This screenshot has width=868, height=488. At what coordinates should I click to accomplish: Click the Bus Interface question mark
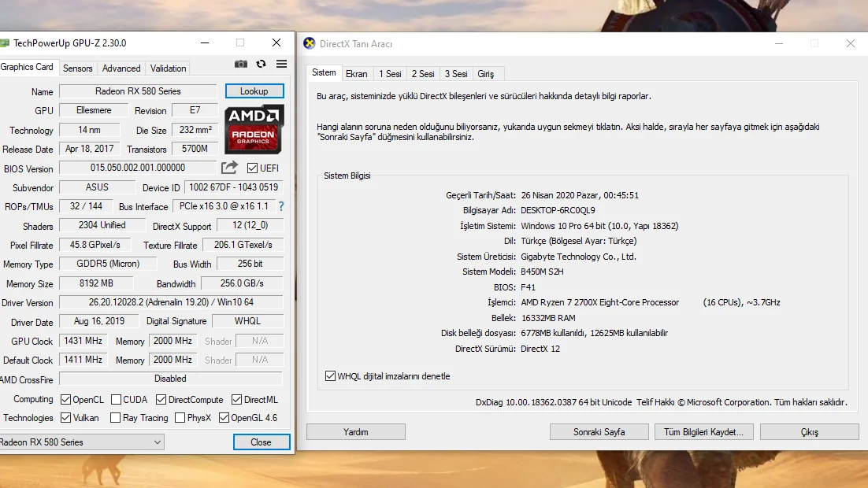coord(281,206)
